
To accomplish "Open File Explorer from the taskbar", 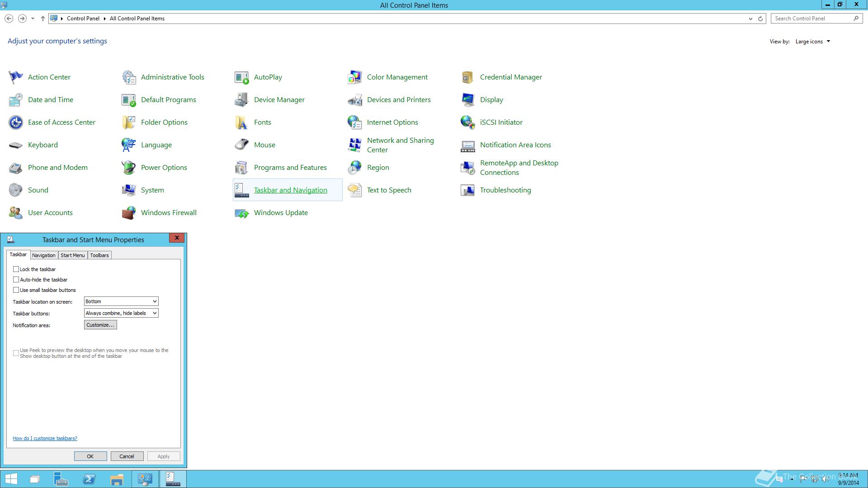I will coord(117,479).
